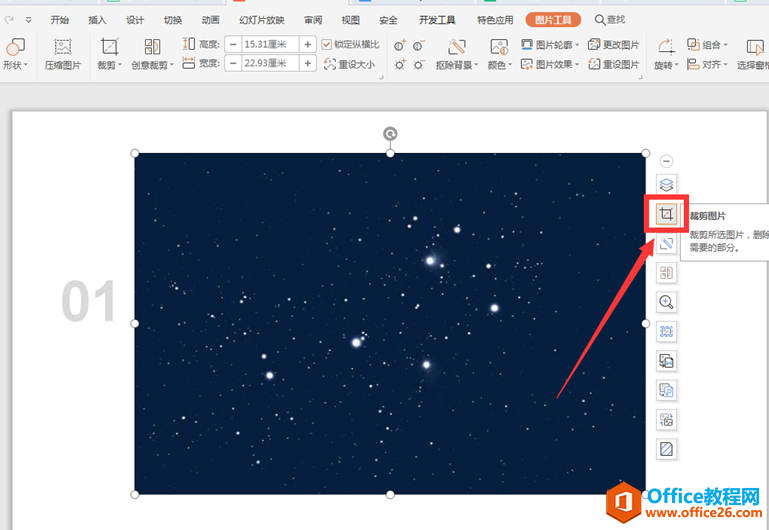Click the magnifier zoom icon in floating toolbar
The image size is (769, 530).
[666, 302]
